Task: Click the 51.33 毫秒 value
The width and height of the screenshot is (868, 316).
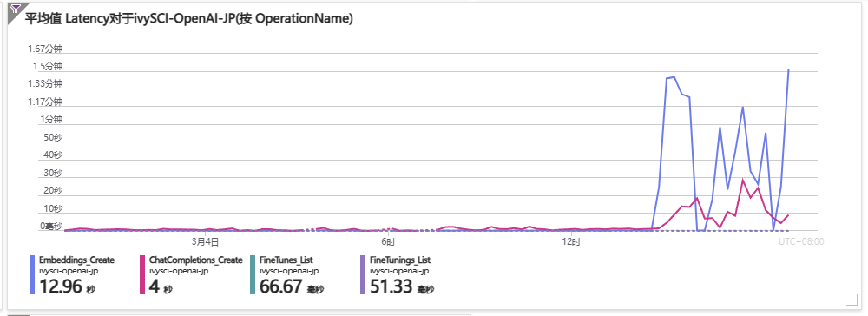Action: coord(401,286)
